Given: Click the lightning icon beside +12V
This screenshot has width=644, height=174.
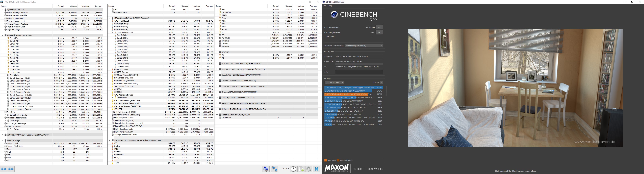Looking at the screenshot, I should click(x=113, y=163).
